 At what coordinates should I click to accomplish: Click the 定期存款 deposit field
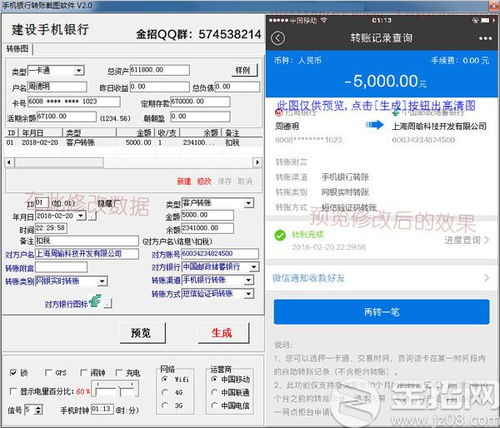(x=200, y=102)
